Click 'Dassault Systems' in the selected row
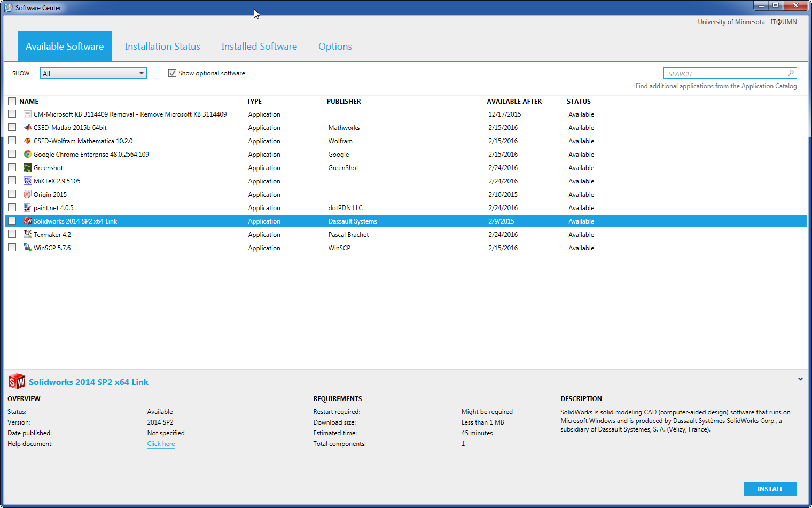Image resolution: width=812 pixels, height=508 pixels. [x=353, y=221]
